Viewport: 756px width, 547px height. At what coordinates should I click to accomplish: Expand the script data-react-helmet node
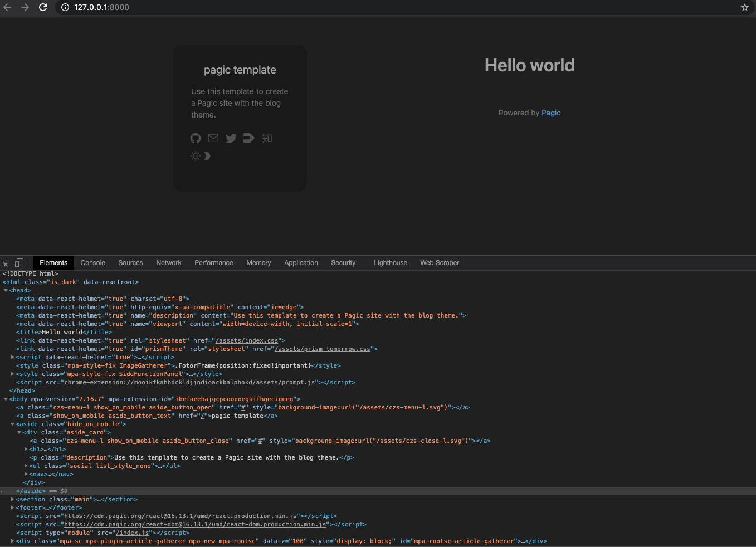coord(12,358)
